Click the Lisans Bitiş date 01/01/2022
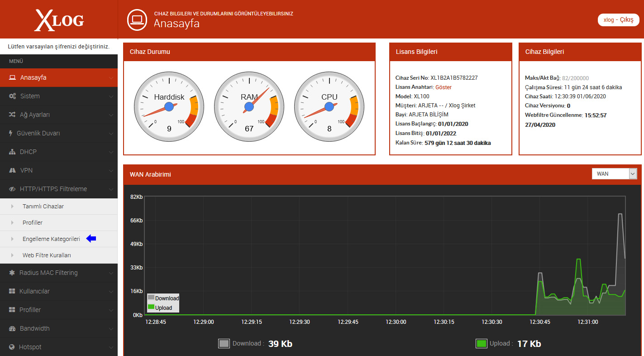 [441, 133]
